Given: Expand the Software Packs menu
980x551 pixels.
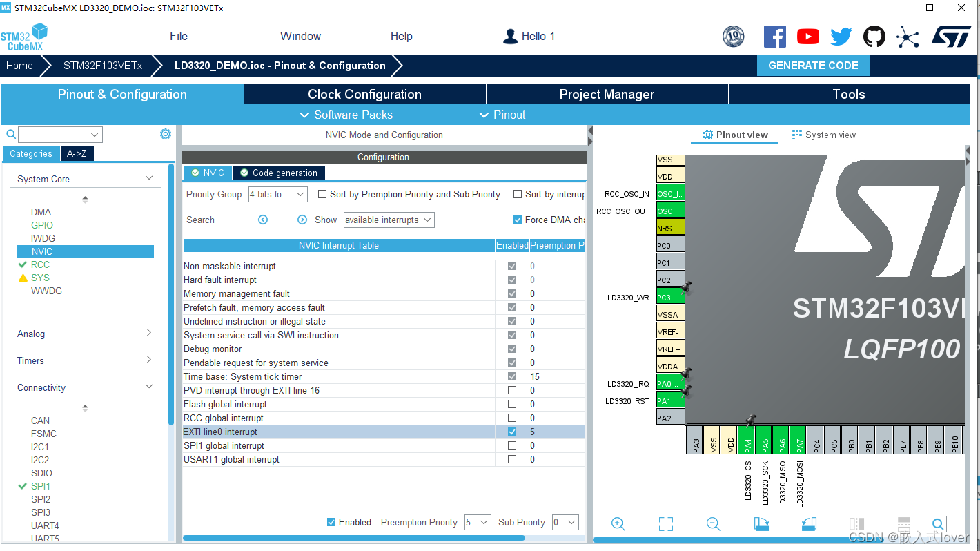Looking at the screenshot, I should point(346,115).
